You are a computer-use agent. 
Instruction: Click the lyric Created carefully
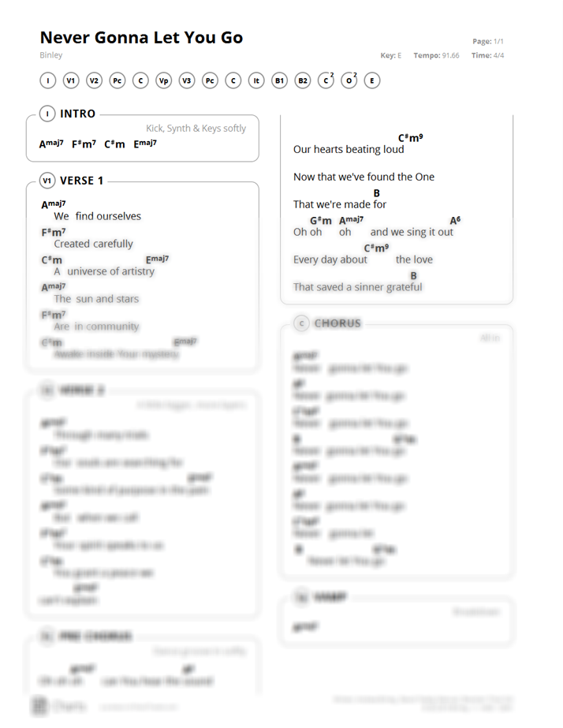pos(93,244)
